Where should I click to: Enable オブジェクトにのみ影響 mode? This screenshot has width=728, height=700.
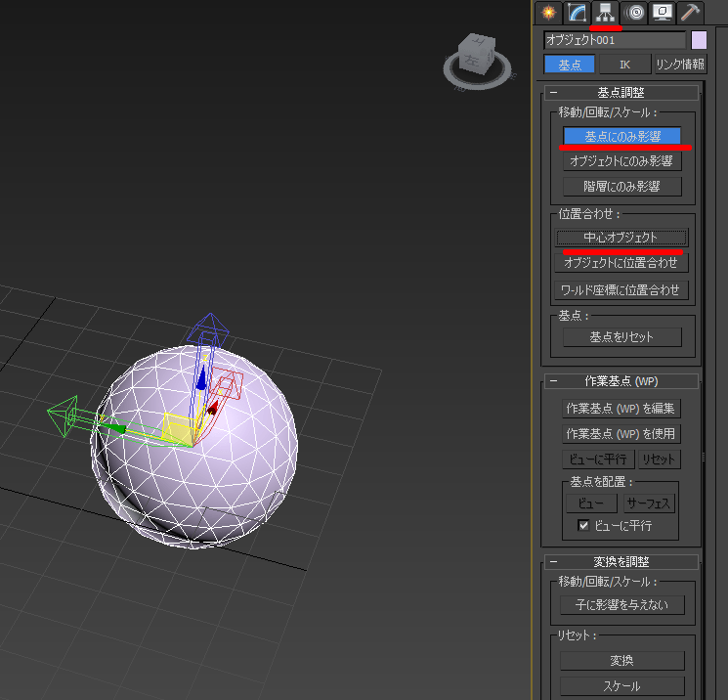pyautogui.click(x=621, y=161)
